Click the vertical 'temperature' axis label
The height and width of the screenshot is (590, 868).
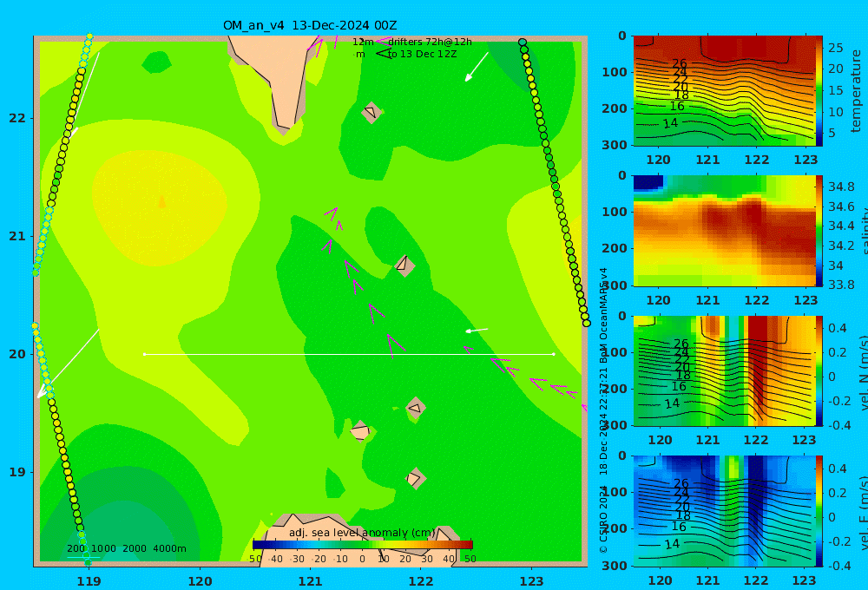coord(856,91)
